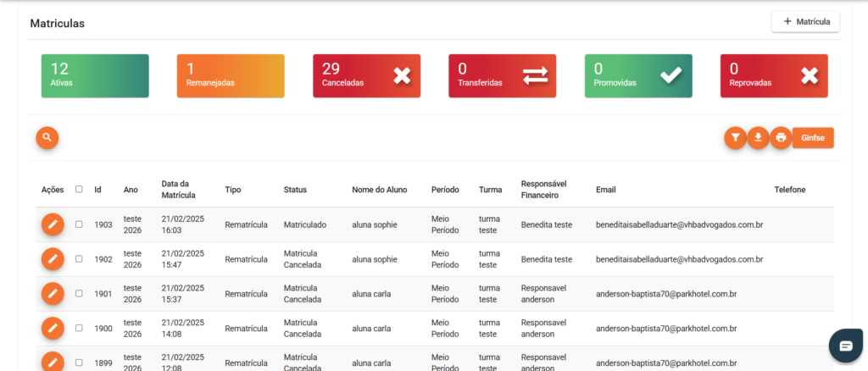
Task: Open edit pencil for enrollment 1901
Action: [53, 293]
